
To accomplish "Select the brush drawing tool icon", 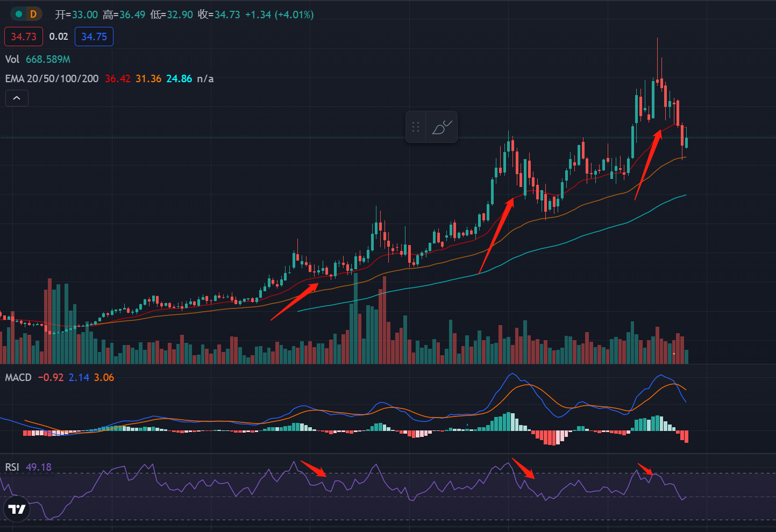I will point(442,127).
